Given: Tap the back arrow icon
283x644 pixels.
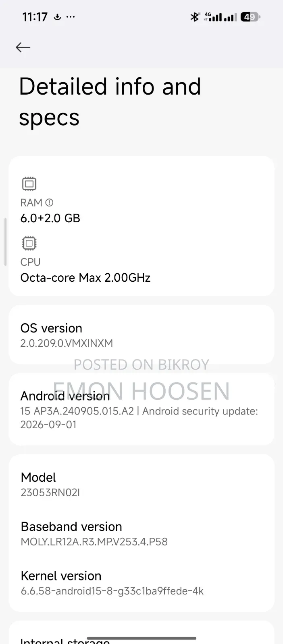Looking at the screenshot, I should pos(23,47).
